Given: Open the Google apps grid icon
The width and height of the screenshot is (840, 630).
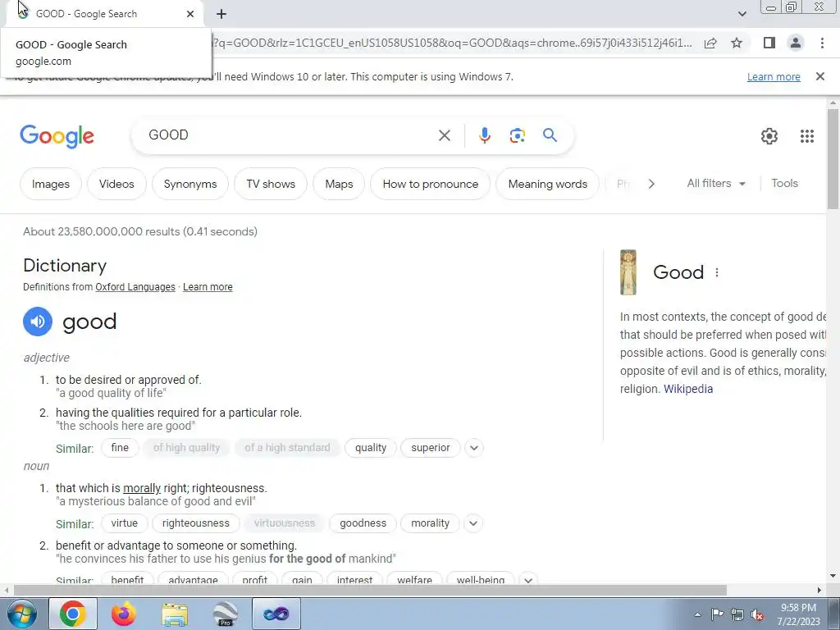Looking at the screenshot, I should click(x=807, y=136).
